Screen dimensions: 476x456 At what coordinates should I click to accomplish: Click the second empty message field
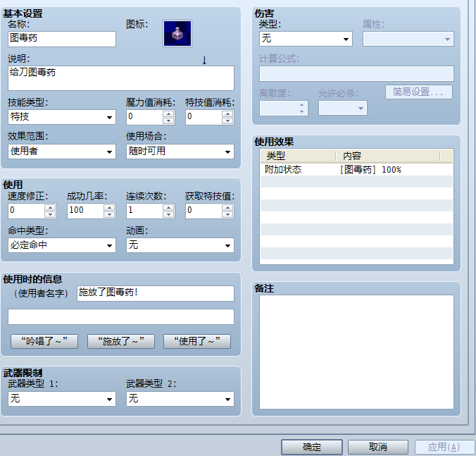tap(121, 317)
